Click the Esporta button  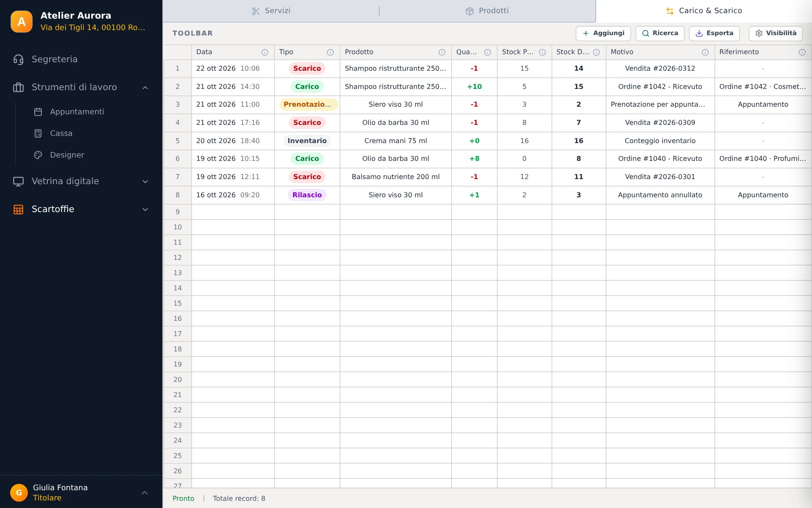tap(714, 33)
